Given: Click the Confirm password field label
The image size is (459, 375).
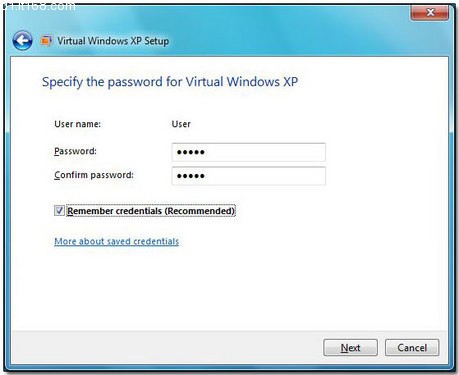Looking at the screenshot, I should click(94, 175).
